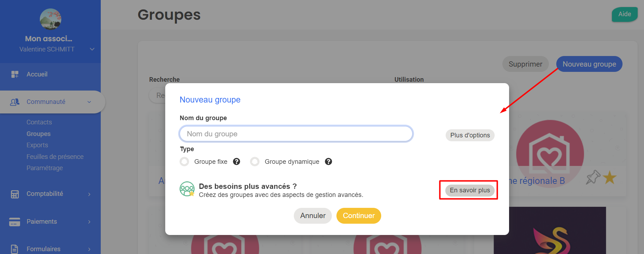This screenshot has width=644, height=254.
Task: Click the Paiements credit card icon
Action: (14, 222)
